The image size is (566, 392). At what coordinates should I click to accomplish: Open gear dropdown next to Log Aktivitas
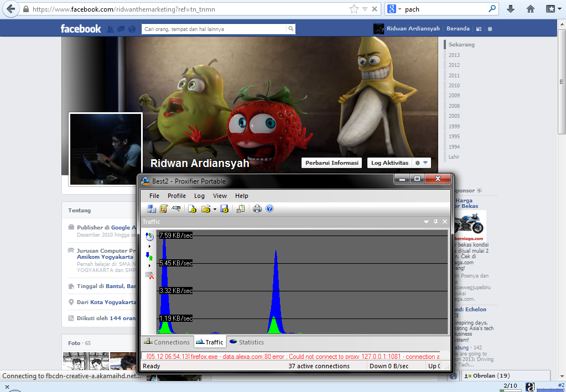421,163
